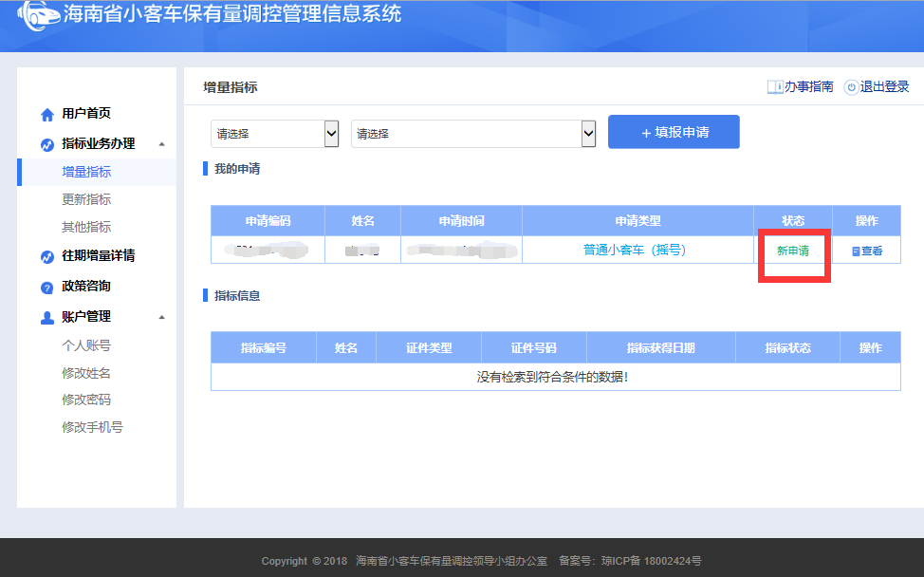Click the icon beside 往期增量详情
Screen dimensions: 924x577
(x=47, y=257)
